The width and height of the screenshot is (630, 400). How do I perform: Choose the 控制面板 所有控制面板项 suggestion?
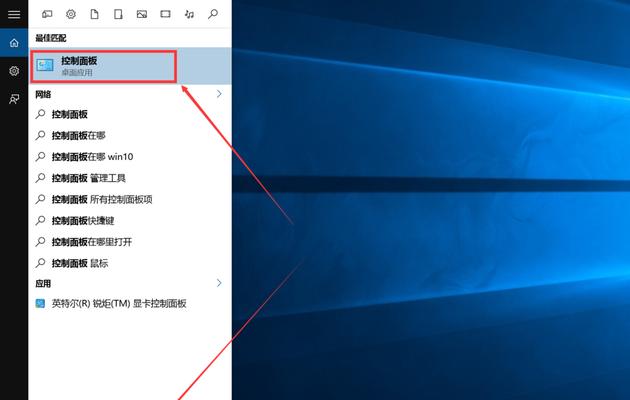click(x=130, y=200)
